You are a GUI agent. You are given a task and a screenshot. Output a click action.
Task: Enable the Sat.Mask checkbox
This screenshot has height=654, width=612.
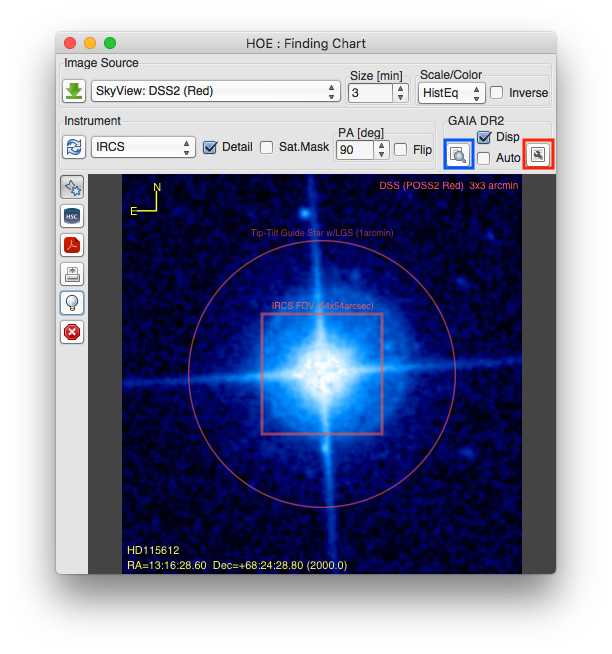(x=267, y=147)
